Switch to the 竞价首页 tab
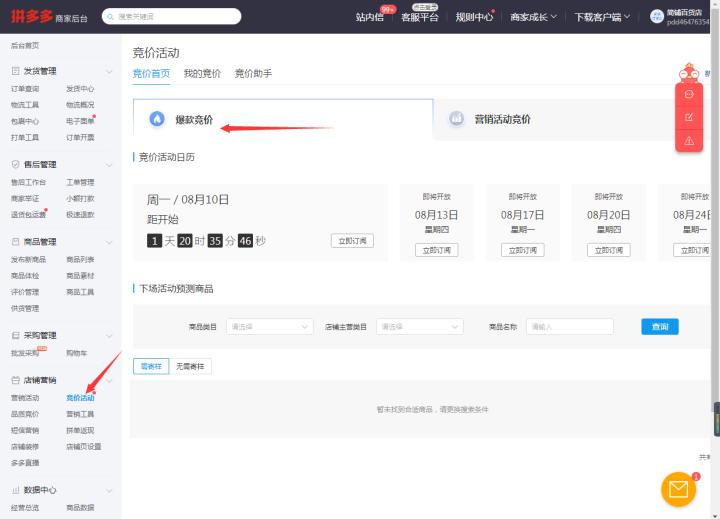Image resolution: width=720 pixels, height=519 pixels. [x=151, y=73]
